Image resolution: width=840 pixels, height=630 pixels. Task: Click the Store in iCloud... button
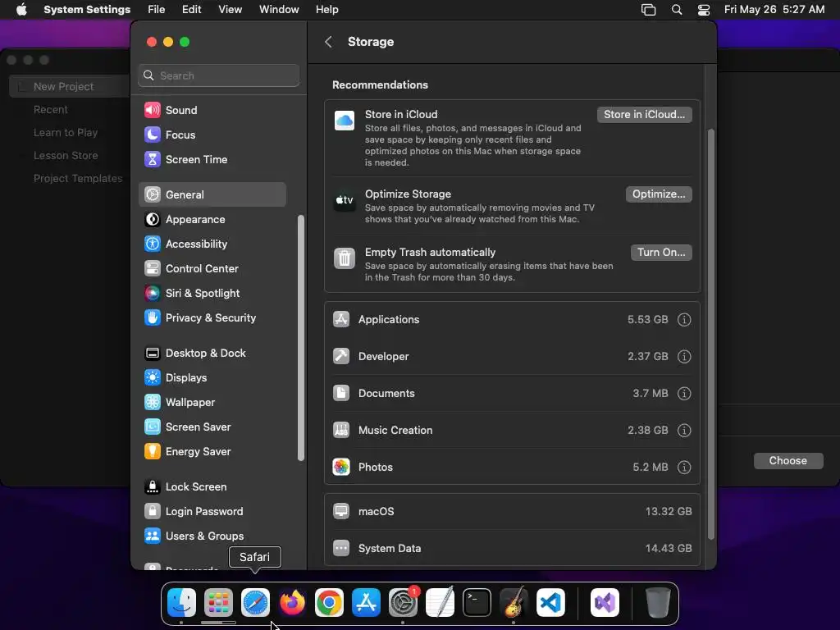645,115
